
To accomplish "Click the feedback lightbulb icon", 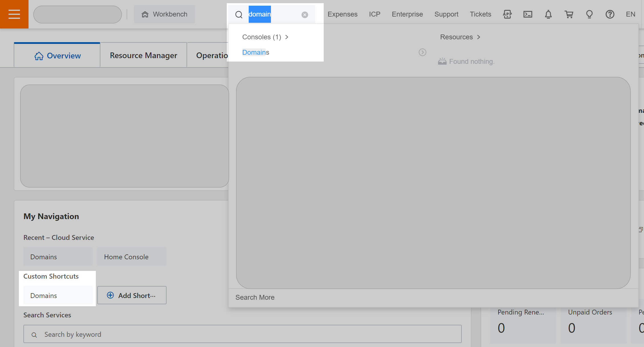I will pyautogui.click(x=589, y=14).
